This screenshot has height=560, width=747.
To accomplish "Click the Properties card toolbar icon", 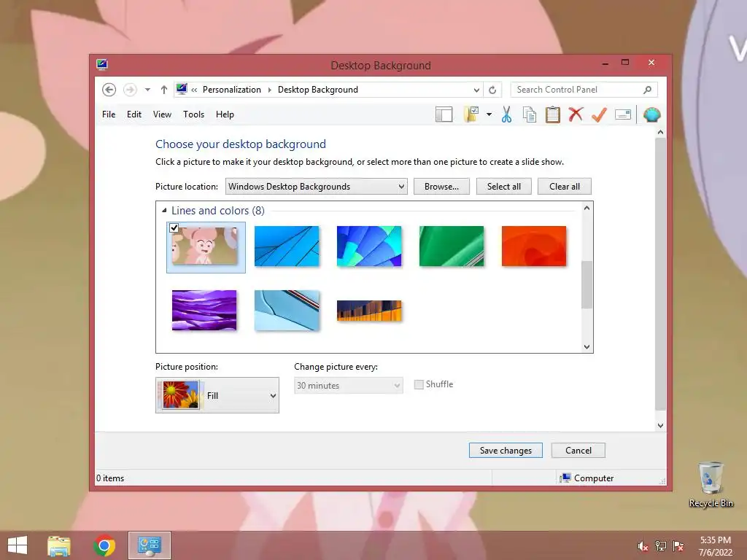I will point(623,114).
